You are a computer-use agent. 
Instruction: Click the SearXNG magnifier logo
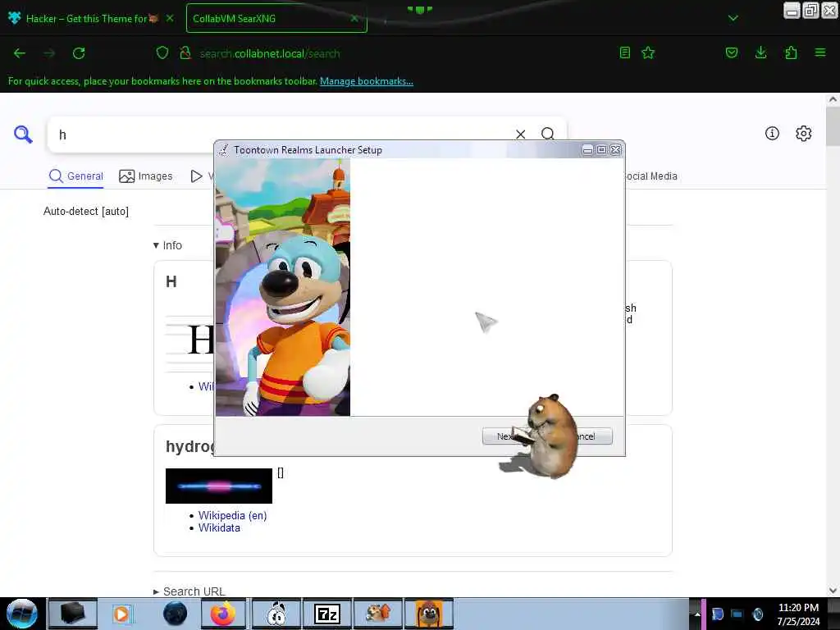23,134
